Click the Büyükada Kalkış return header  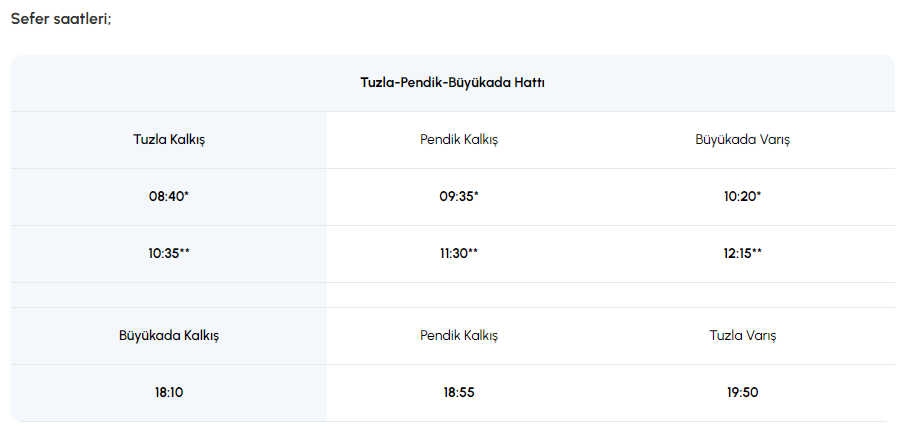tap(169, 336)
